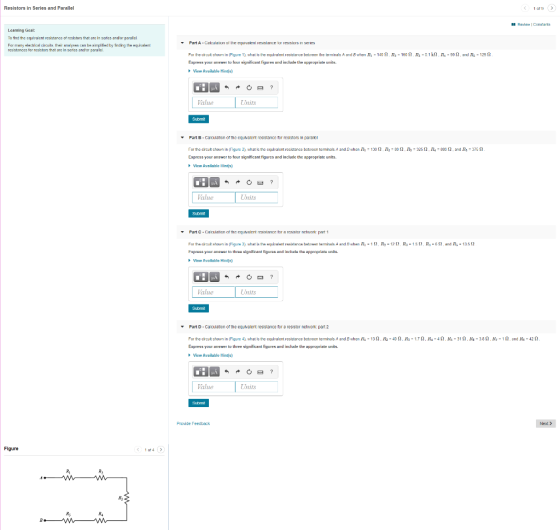Open keyboard shortcuts in Part C toolbar
The height and width of the screenshot is (530, 560).
click(x=260, y=277)
